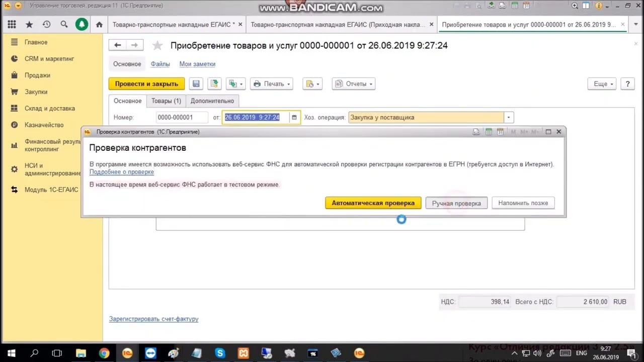
Task: Open Task View on the taskbar
Action: pos(57,353)
